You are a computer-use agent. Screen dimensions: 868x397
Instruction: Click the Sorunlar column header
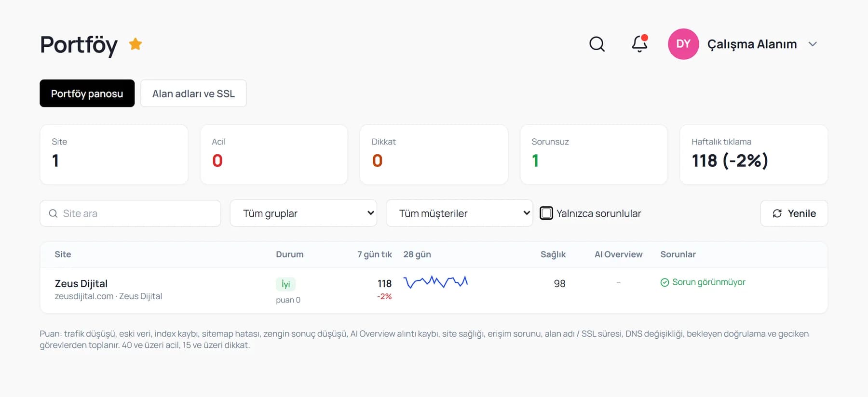pyautogui.click(x=678, y=254)
